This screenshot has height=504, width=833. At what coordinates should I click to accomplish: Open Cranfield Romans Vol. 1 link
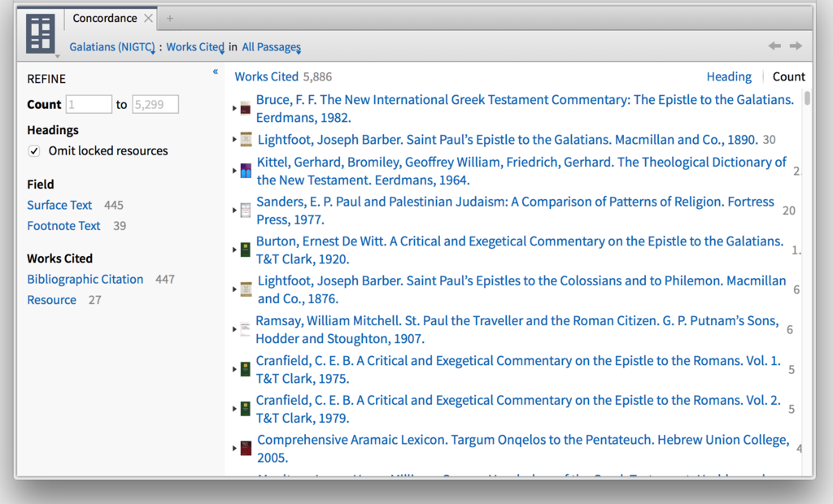[518, 369]
